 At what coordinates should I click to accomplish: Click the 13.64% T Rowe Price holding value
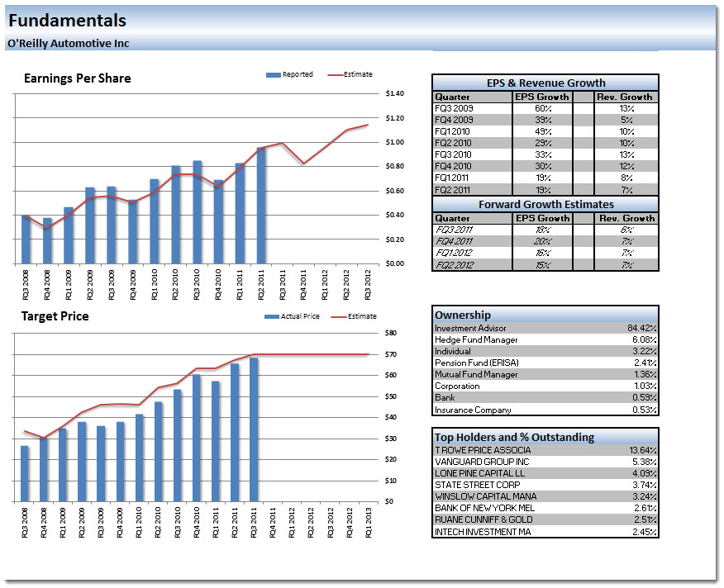[x=643, y=450]
